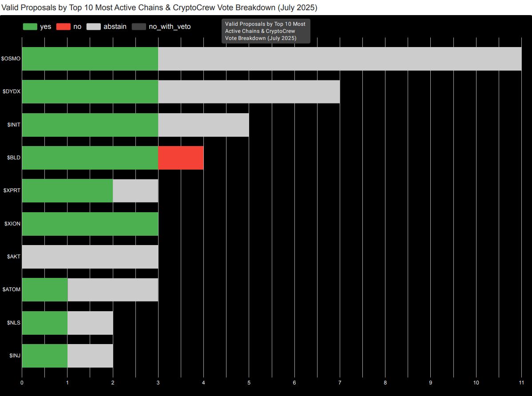Click the x-axis tick label 11
The image size is (532, 396).
[521, 383]
